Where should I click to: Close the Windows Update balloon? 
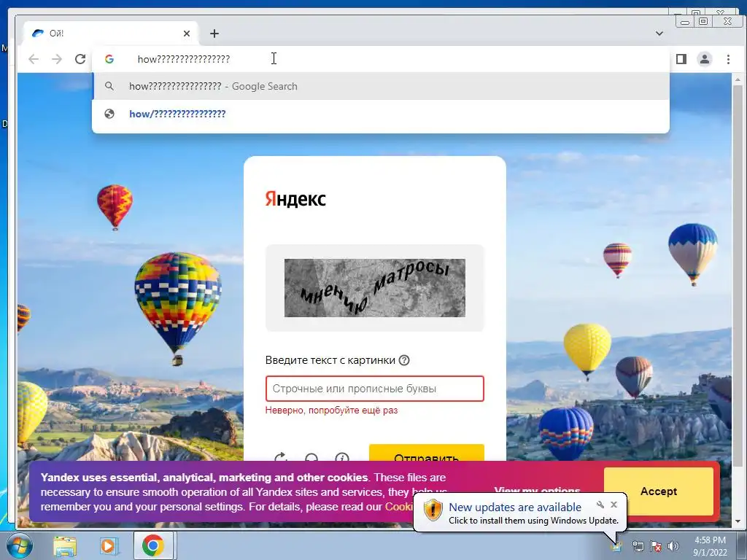point(614,505)
